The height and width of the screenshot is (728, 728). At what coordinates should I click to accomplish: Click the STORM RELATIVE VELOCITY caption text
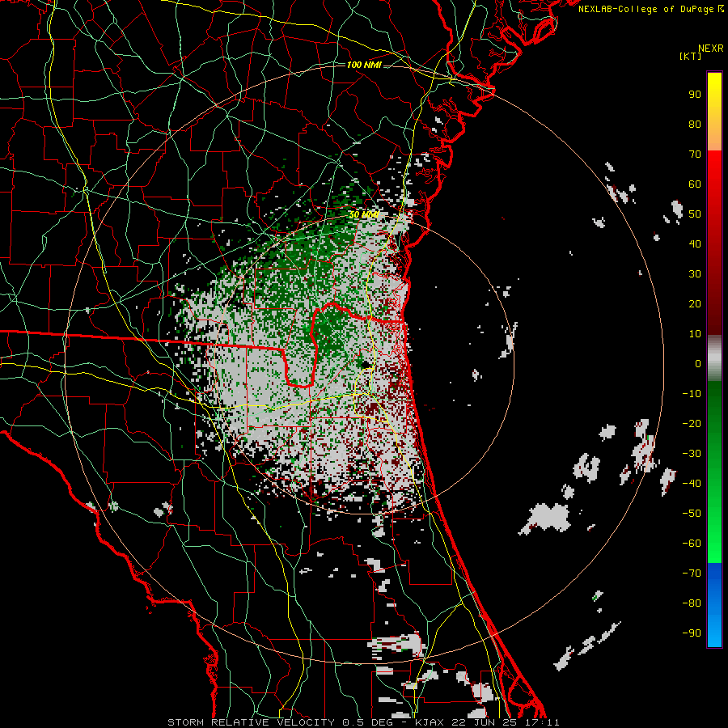(x=251, y=722)
